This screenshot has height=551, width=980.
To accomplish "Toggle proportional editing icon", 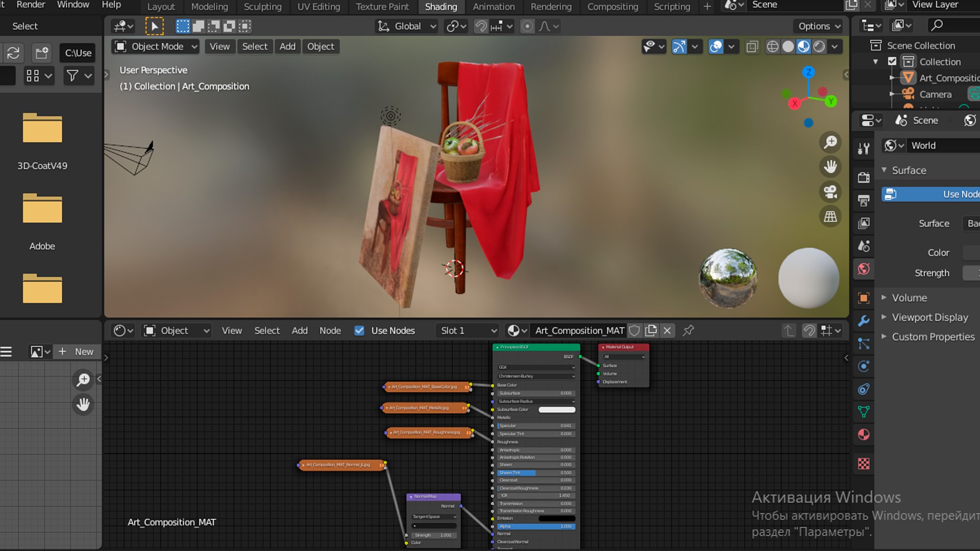I will (x=527, y=26).
